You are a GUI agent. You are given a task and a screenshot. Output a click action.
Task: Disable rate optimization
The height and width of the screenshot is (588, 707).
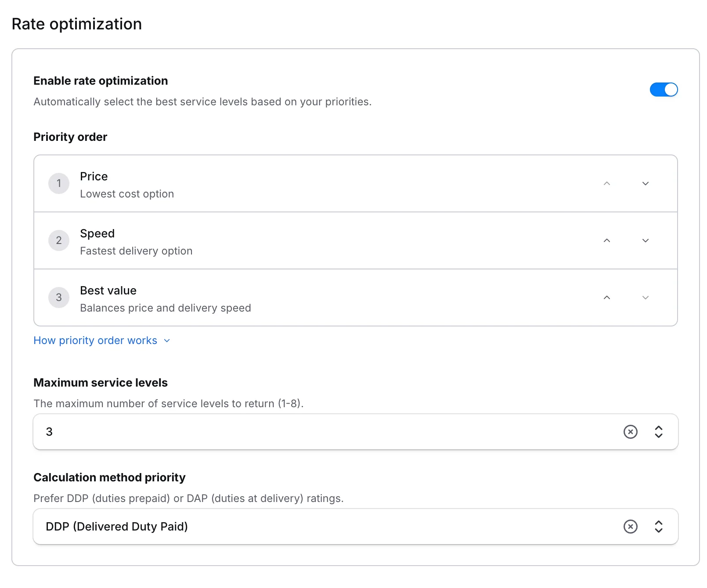point(664,90)
